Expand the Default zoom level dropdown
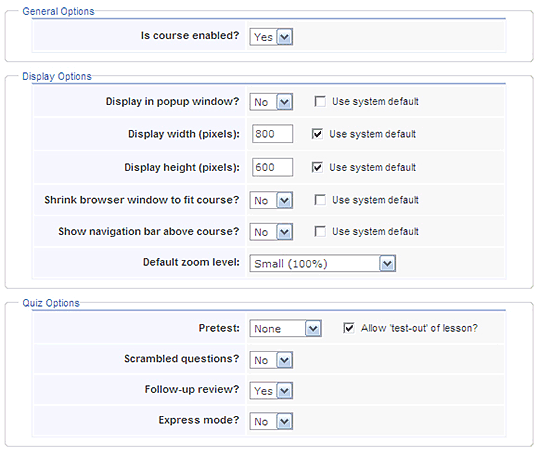540x456 pixels. pos(323,263)
